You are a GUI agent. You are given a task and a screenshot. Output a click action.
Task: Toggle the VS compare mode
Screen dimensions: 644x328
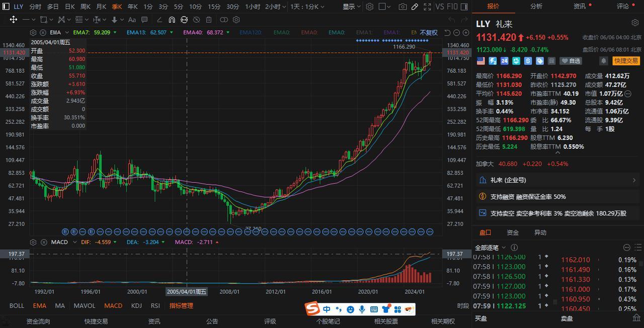[x=440, y=7]
